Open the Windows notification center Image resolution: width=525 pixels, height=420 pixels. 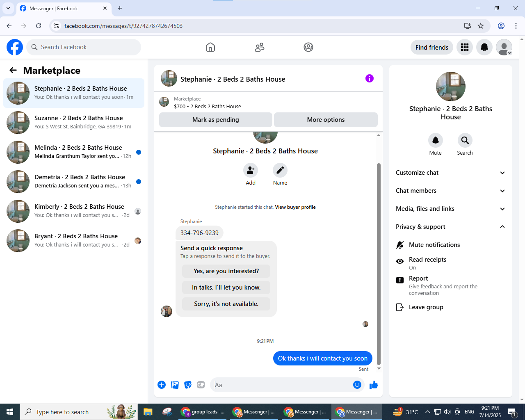(x=512, y=412)
